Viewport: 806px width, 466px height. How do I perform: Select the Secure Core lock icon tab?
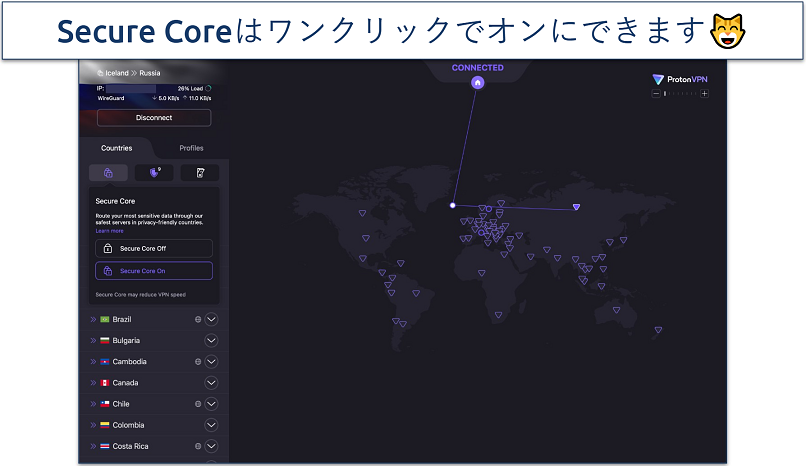click(108, 173)
